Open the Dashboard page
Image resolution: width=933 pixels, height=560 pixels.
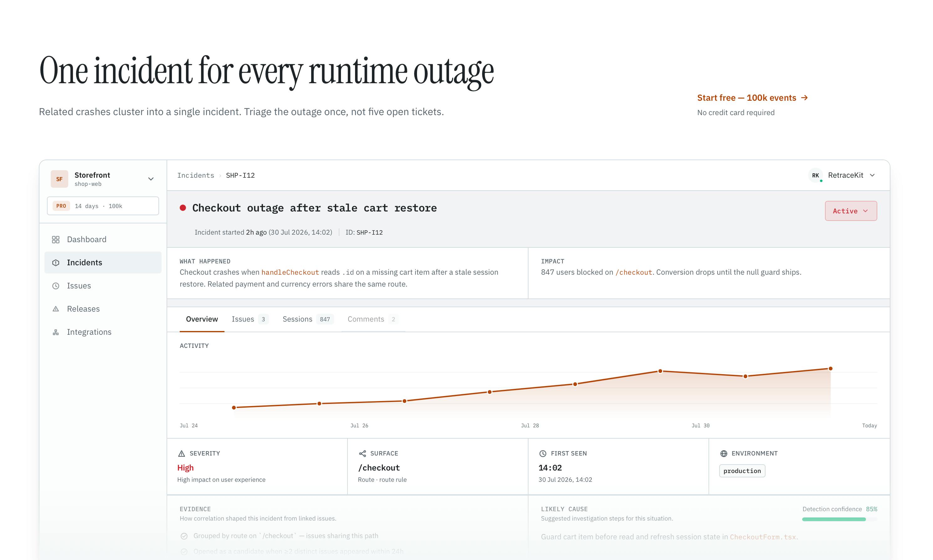[x=103, y=240]
